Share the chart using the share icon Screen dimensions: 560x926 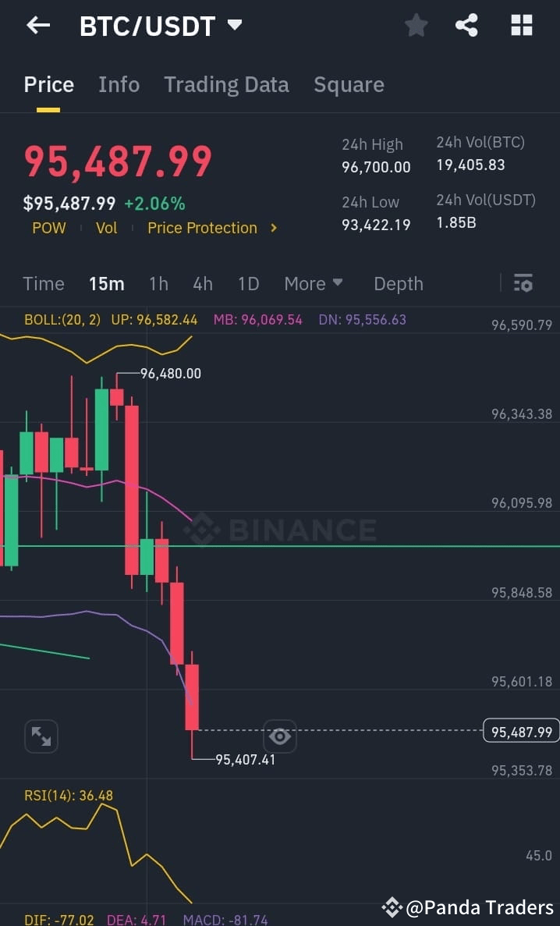click(466, 25)
